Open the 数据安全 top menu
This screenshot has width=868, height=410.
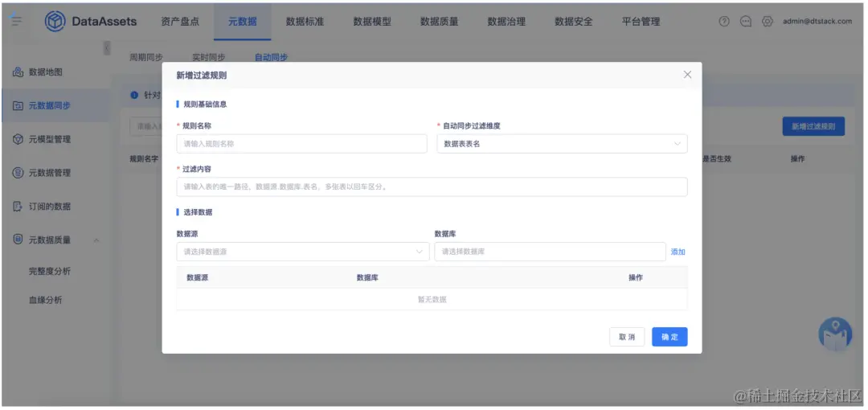click(x=574, y=22)
